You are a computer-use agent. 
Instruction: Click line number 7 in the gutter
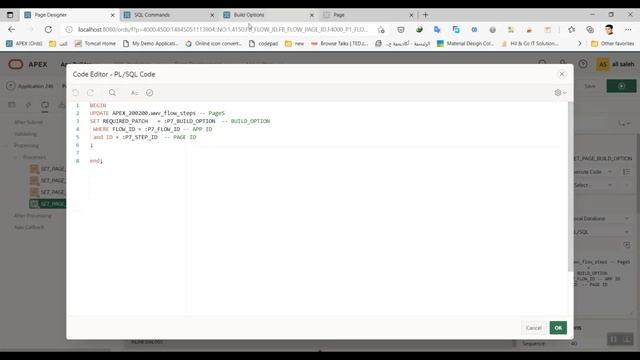(78, 153)
